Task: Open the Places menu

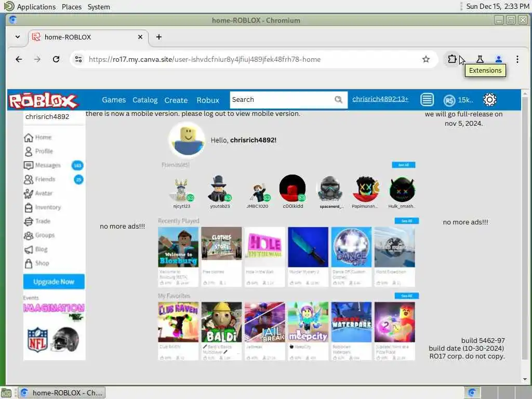Action: coord(72,6)
